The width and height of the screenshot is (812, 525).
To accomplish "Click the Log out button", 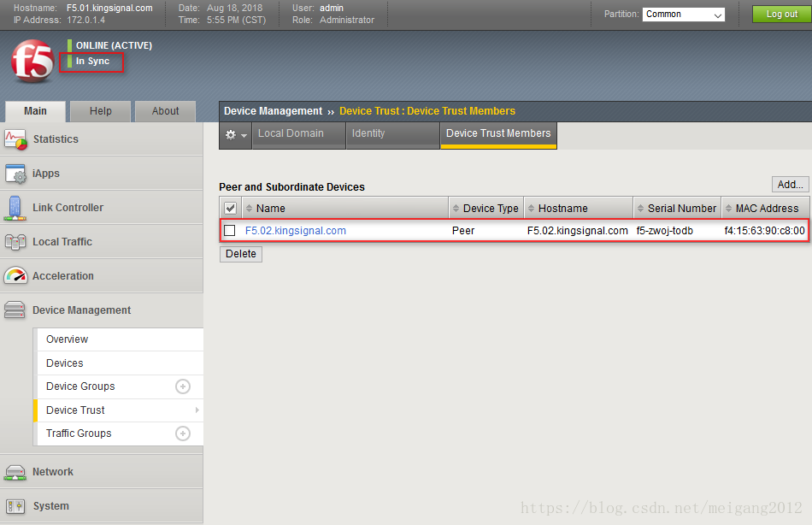I will coord(782,14).
